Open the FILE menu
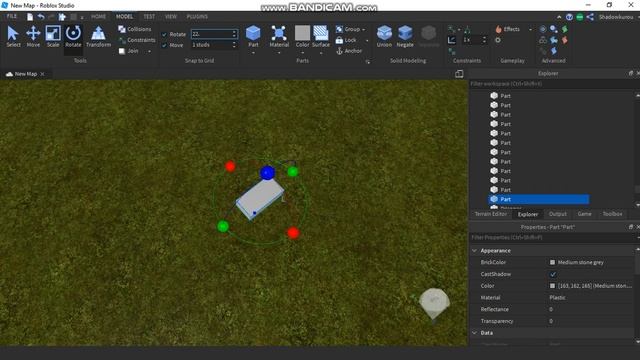Viewport: 640px width, 360px height. (12, 16)
